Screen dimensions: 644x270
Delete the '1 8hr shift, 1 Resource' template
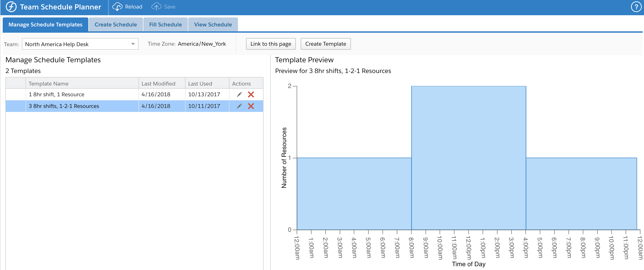coord(251,94)
